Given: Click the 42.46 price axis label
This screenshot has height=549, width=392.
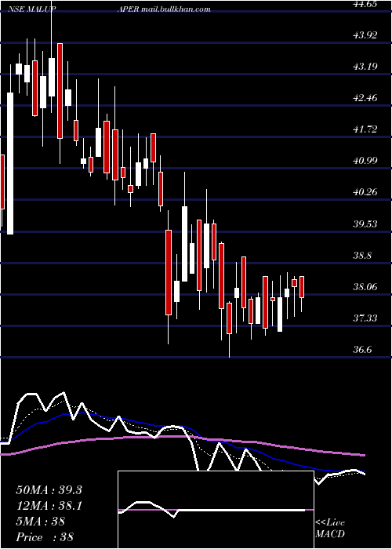Looking at the screenshot, I should [x=366, y=98].
